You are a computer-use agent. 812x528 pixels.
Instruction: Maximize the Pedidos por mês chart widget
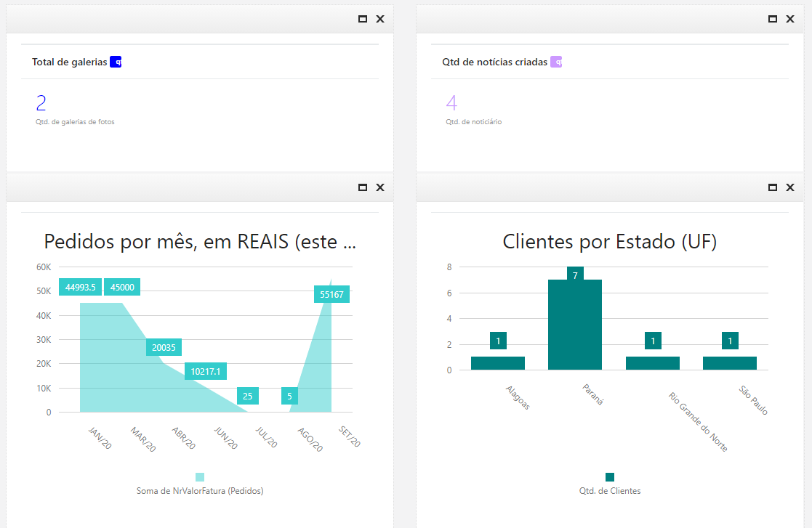363,187
